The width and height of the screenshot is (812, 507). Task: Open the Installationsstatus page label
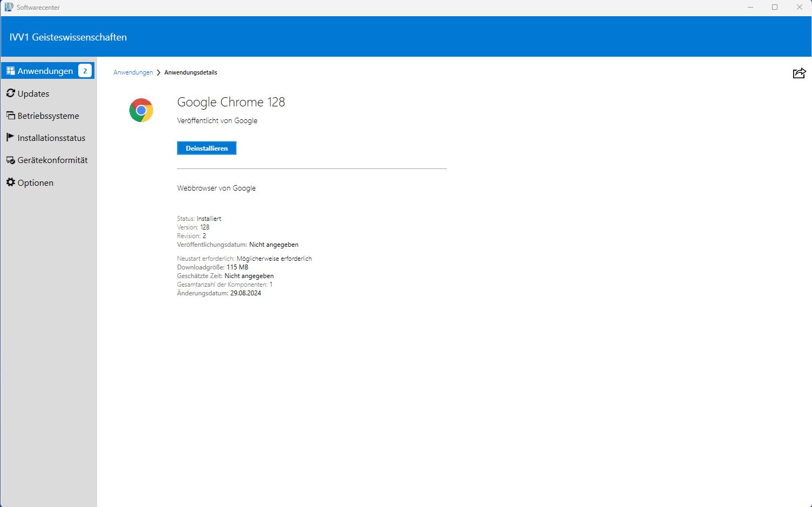click(x=51, y=138)
